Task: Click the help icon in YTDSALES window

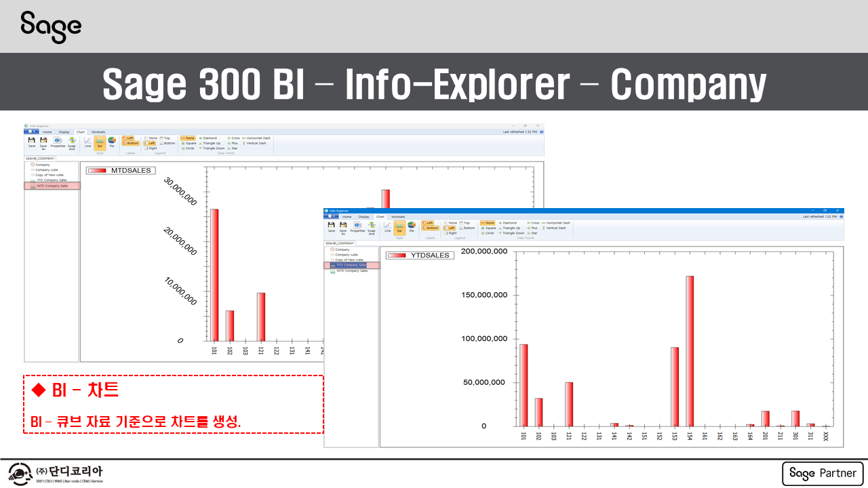Action: (x=841, y=217)
